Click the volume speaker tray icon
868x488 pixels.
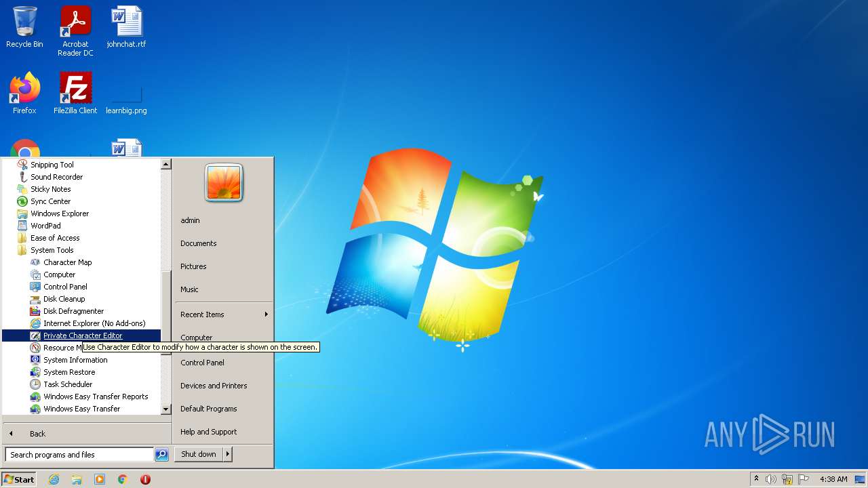pyautogui.click(x=771, y=479)
